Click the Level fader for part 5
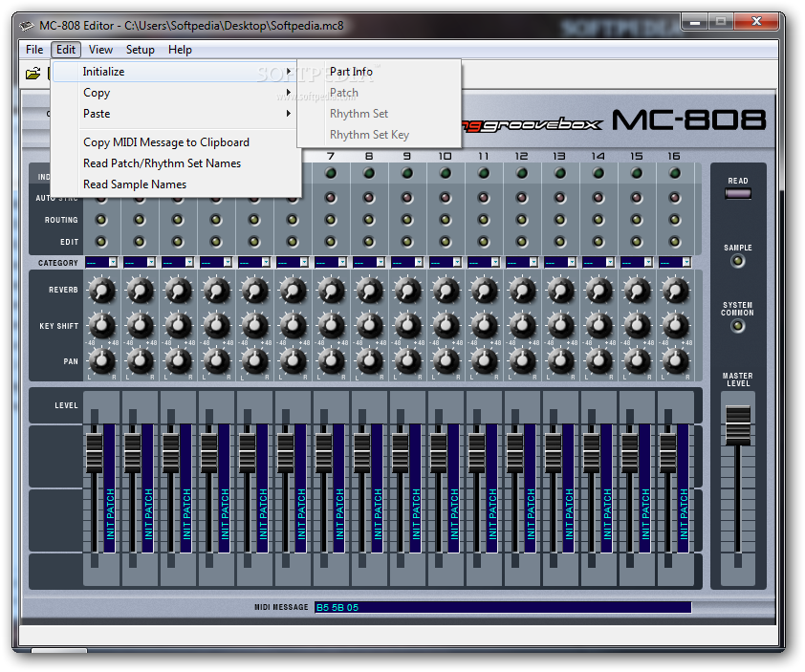Screen dimensions: 805x672 coord(247,453)
